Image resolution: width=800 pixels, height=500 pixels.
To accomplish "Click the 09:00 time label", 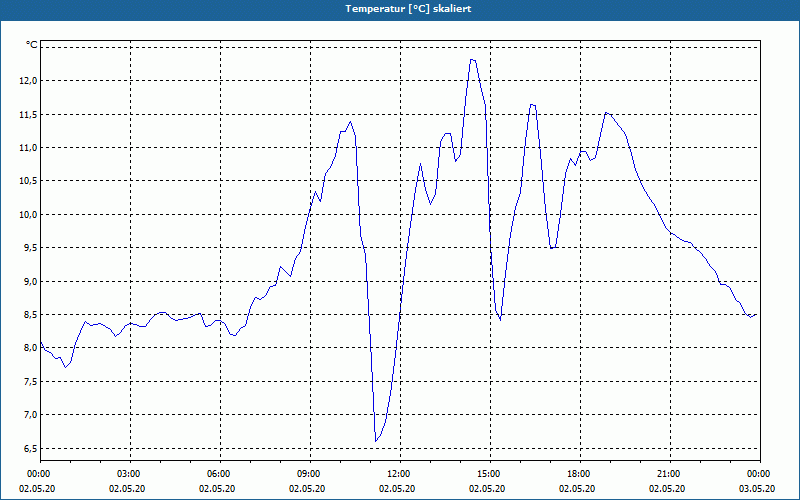I will 310,474.
